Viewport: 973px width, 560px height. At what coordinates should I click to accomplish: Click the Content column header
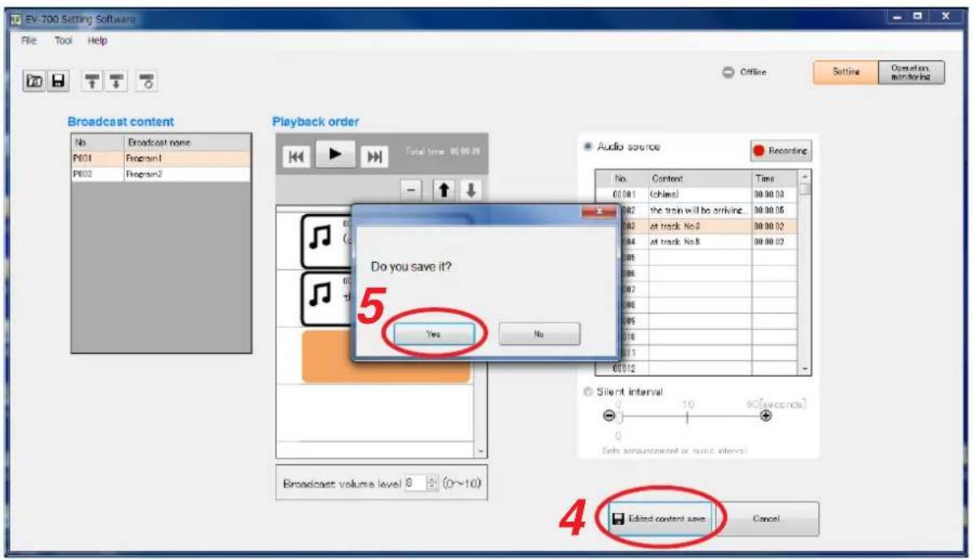tap(700, 179)
